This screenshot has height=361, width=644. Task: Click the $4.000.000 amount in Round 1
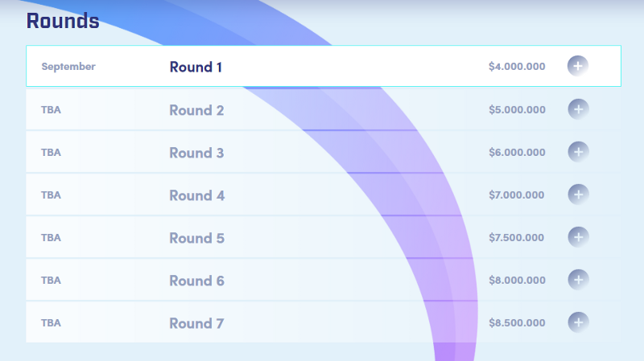517,67
